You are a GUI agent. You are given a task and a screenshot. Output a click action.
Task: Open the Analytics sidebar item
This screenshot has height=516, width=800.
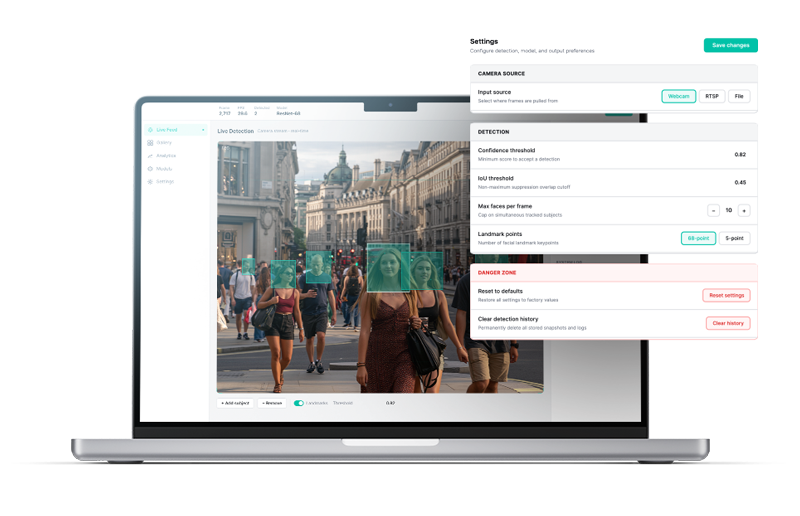176,156
